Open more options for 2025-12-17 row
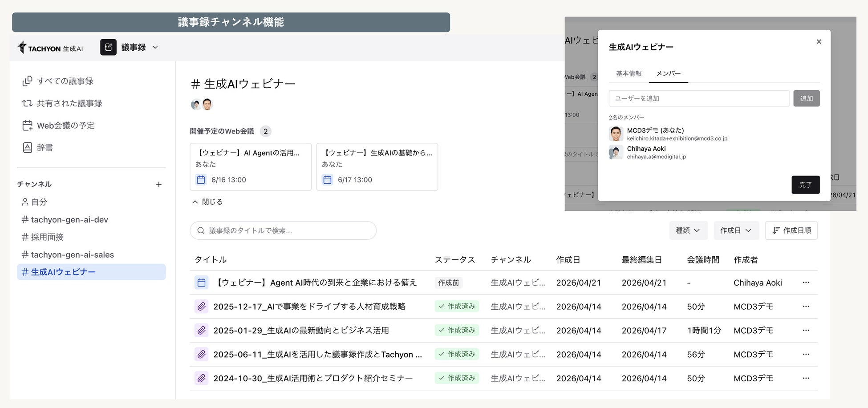 coord(806,307)
